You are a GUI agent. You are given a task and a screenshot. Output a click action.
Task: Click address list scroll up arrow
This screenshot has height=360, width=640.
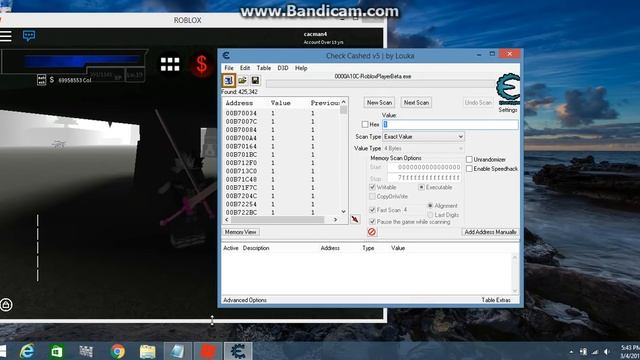[344, 102]
